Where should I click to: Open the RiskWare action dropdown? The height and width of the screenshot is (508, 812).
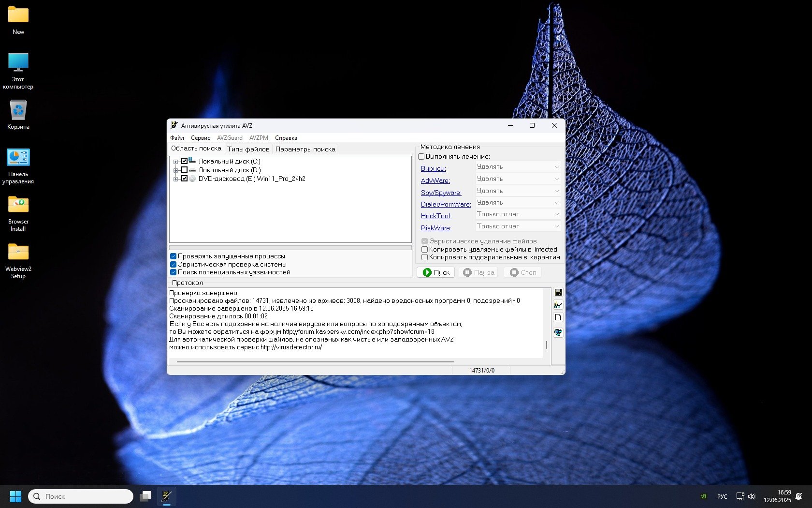tap(518, 226)
